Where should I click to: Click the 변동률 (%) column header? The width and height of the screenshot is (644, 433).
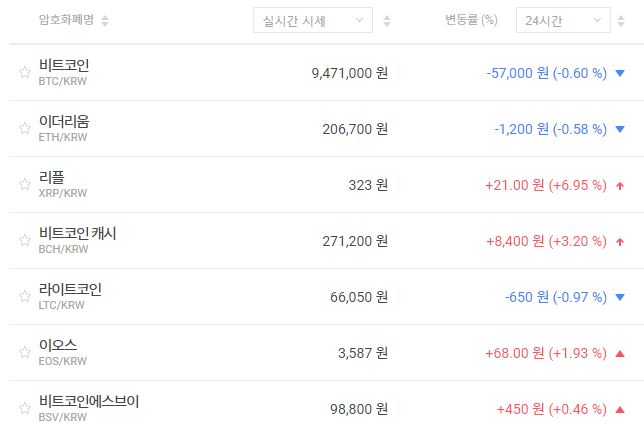pyautogui.click(x=470, y=20)
